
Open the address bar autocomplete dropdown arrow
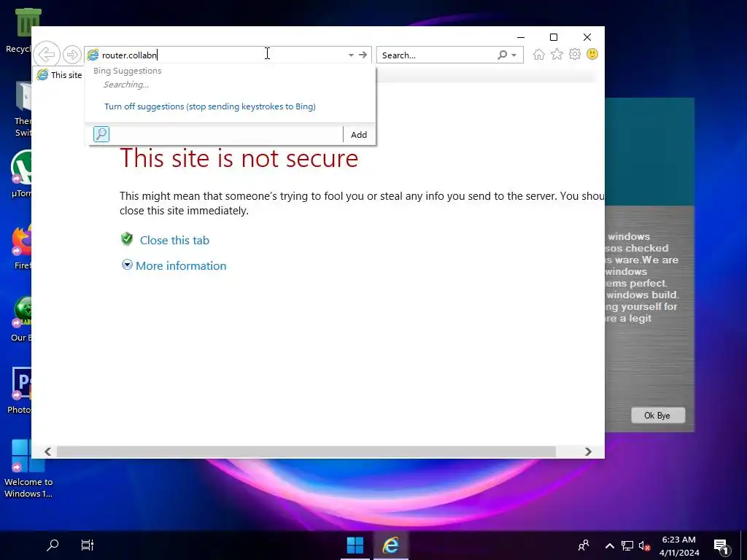click(x=351, y=55)
